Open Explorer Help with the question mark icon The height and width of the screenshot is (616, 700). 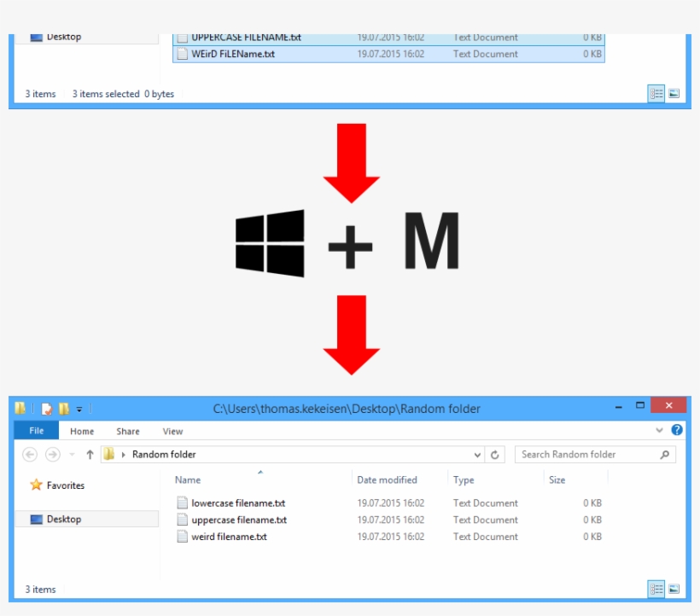[674, 431]
